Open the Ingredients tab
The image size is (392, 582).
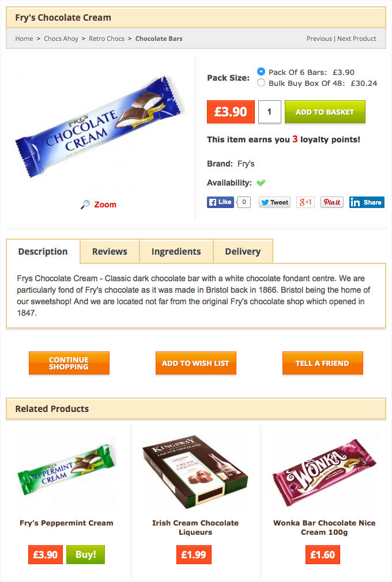[x=176, y=251]
